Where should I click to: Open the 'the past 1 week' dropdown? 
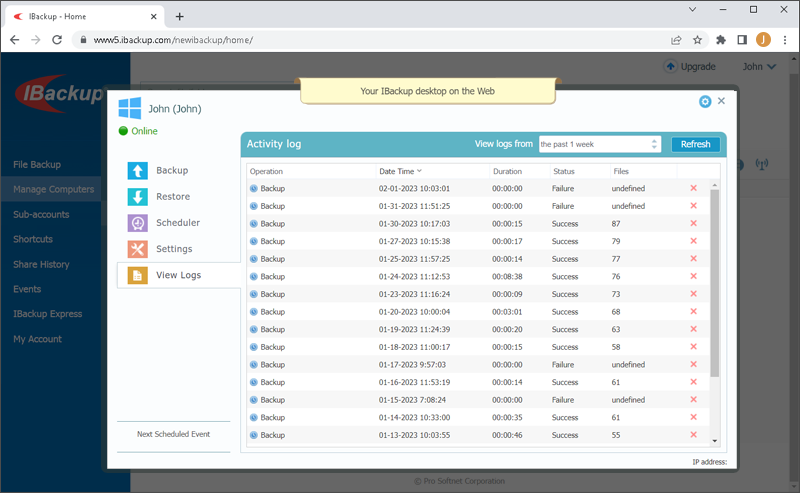tap(599, 144)
